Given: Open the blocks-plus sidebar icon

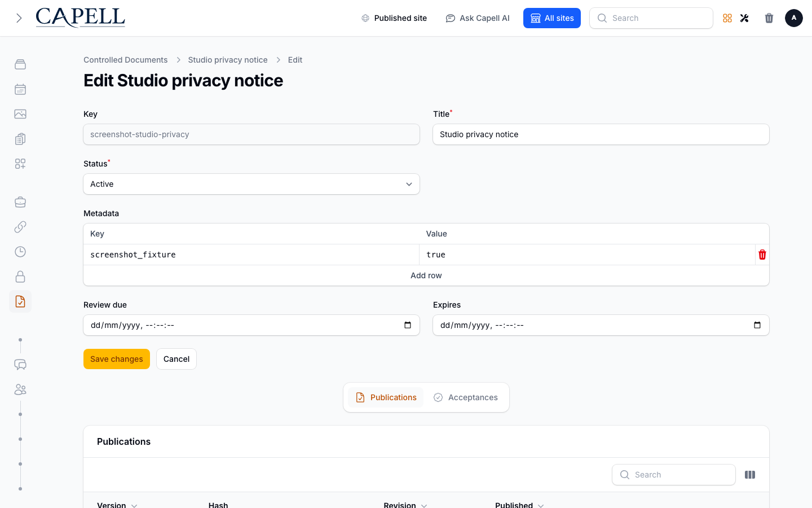Looking at the screenshot, I should point(20,164).
